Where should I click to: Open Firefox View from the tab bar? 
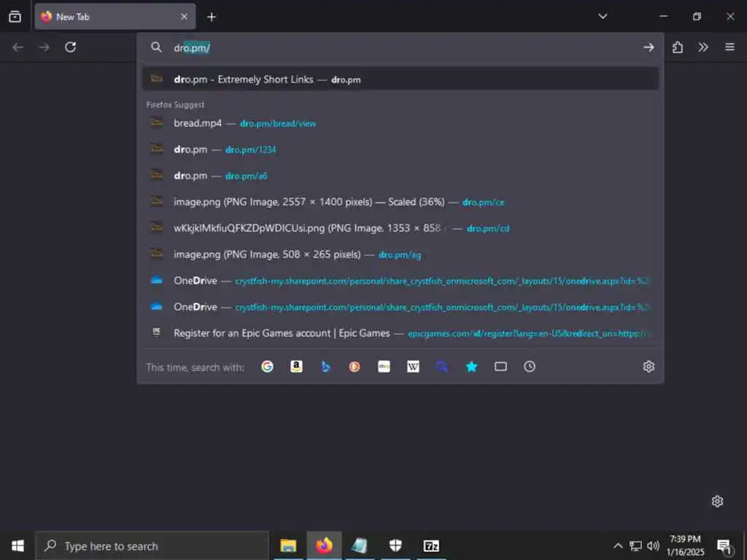point(15,17)
